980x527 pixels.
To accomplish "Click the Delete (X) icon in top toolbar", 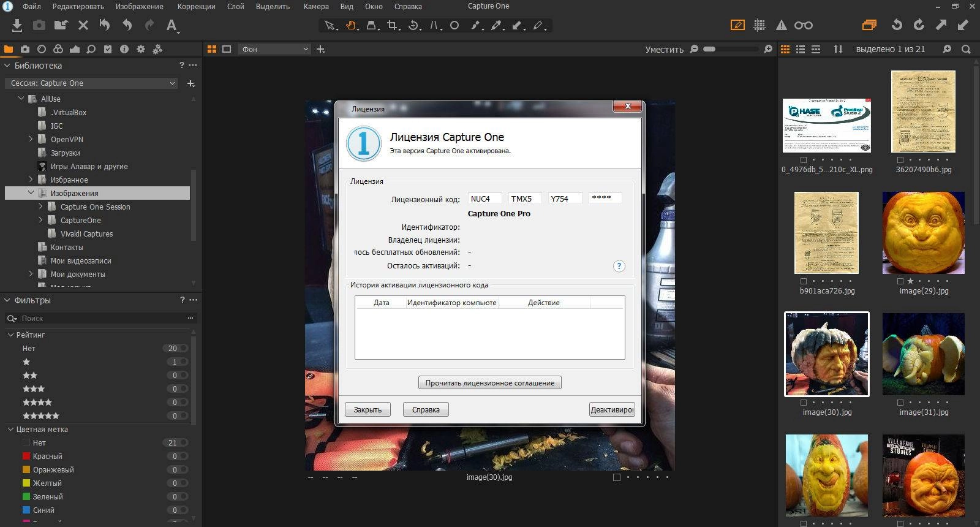I will click(x=83, y=25).
